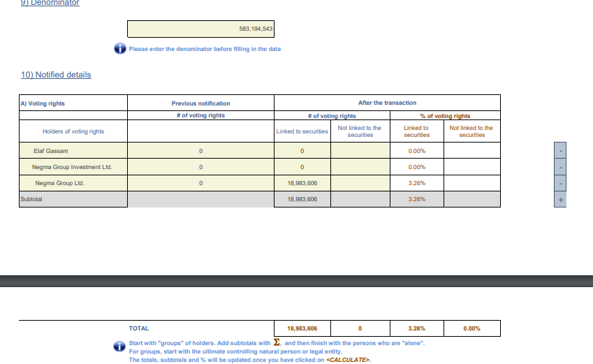Click the TOTAL 0.00% value

(x=472, y=328)
